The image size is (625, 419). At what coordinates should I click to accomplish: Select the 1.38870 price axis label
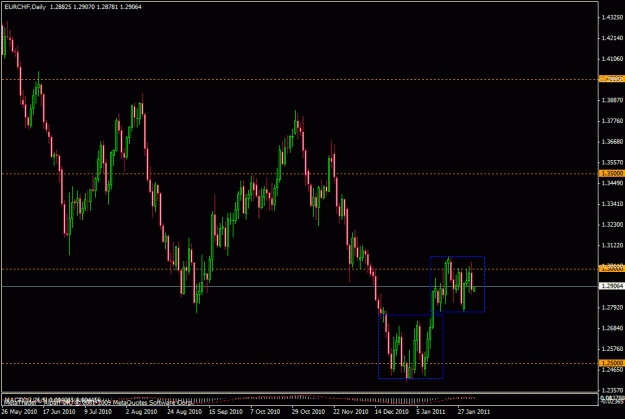tap(612, 100)
